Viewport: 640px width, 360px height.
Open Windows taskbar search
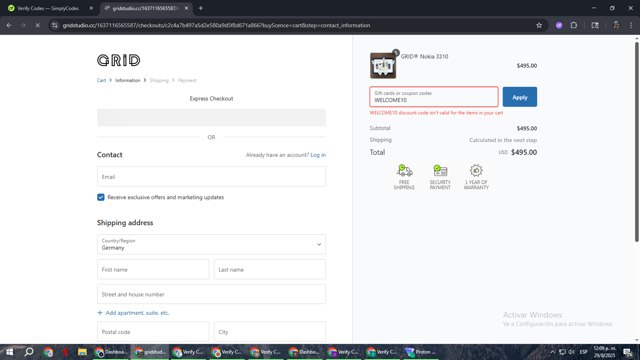pos(29,352)
